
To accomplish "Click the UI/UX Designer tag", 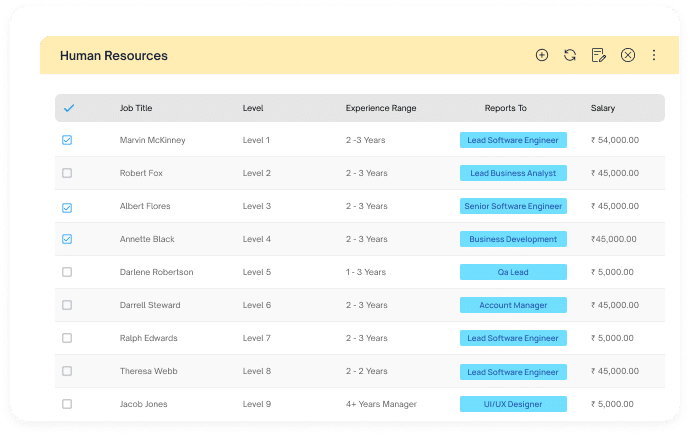I will [x=513, y=404].
